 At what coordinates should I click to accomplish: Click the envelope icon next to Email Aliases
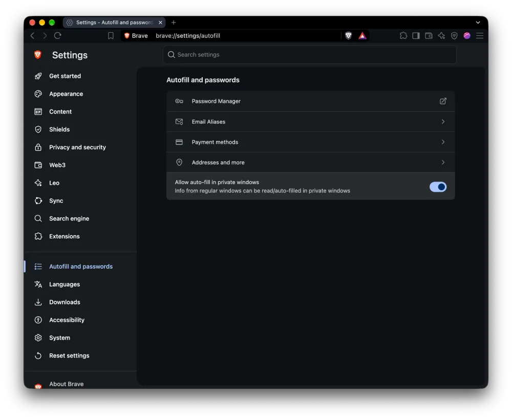tap(179, 122)
